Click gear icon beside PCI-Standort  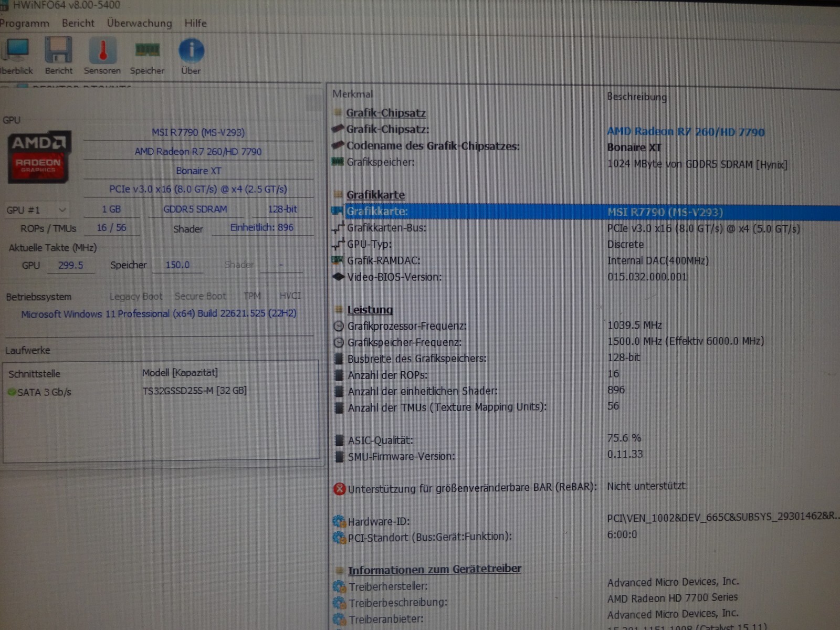point(340,538)
